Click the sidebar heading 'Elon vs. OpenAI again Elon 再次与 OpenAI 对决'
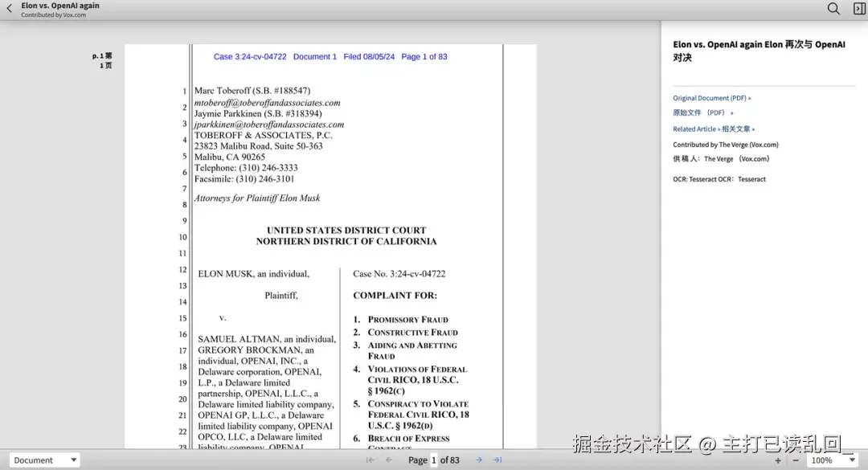Screen dimensions: 868x470 point(759,51)
